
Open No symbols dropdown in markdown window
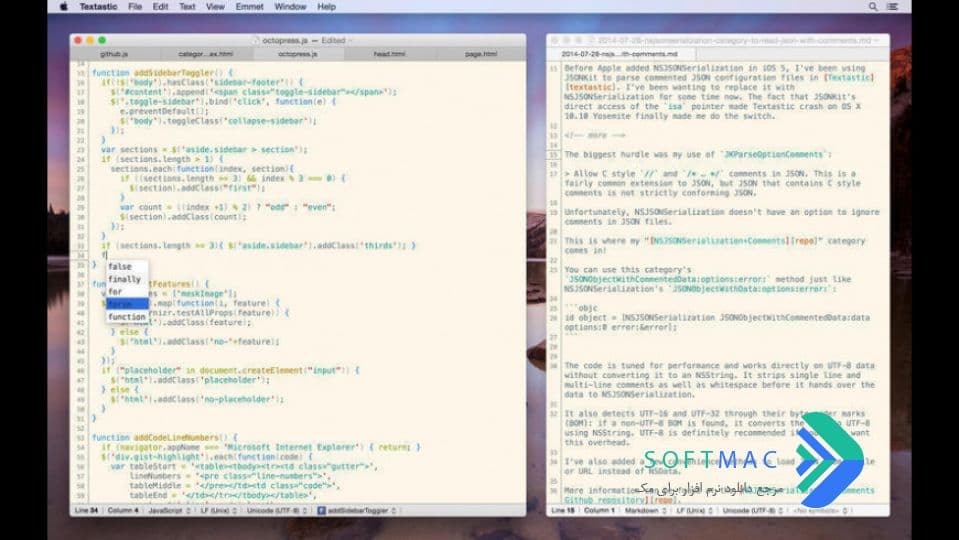(820, 510)
